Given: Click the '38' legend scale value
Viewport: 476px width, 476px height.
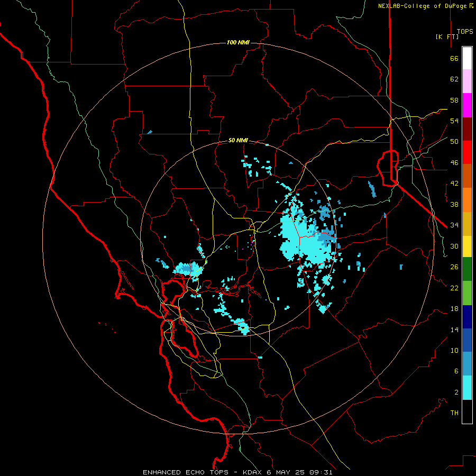Looking at the screenshot, I should click(x=454, y=204).
